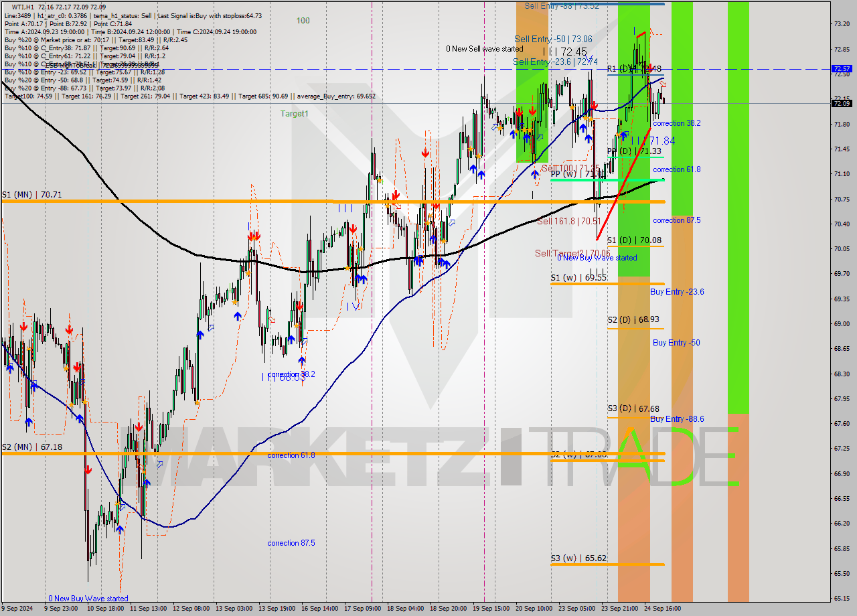This screenshot has width=857, height=616.
Task: Select the 'S3 (w) | 65.62' support label
Action: [x=578, y=558]
